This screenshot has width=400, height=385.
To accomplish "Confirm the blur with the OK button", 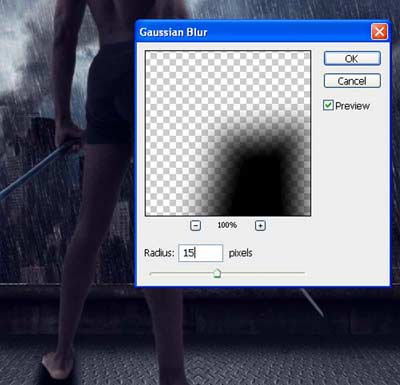I will pyautogui.click(x=352, y=59).
